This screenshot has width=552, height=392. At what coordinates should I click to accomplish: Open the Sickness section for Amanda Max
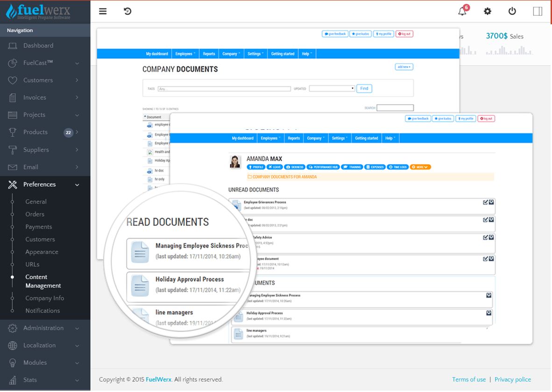tap(294, 167)
